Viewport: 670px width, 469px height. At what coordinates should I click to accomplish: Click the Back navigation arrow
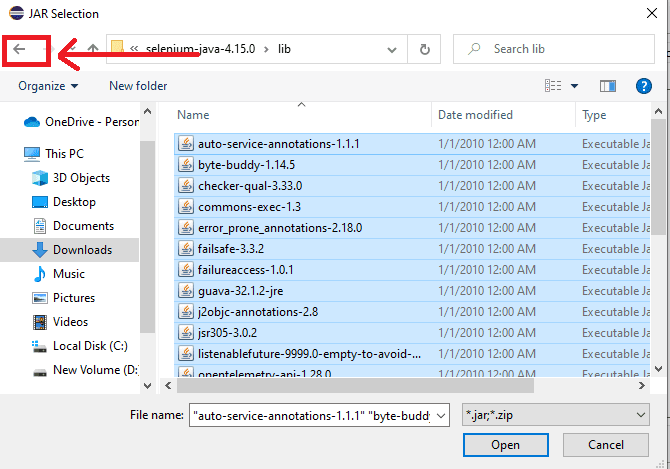[x=19, y=49]
